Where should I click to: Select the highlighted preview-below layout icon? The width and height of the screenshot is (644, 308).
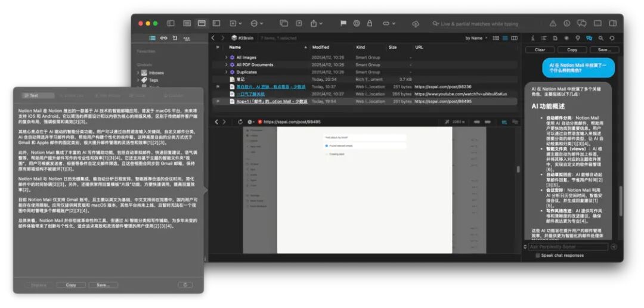[202, 23]
